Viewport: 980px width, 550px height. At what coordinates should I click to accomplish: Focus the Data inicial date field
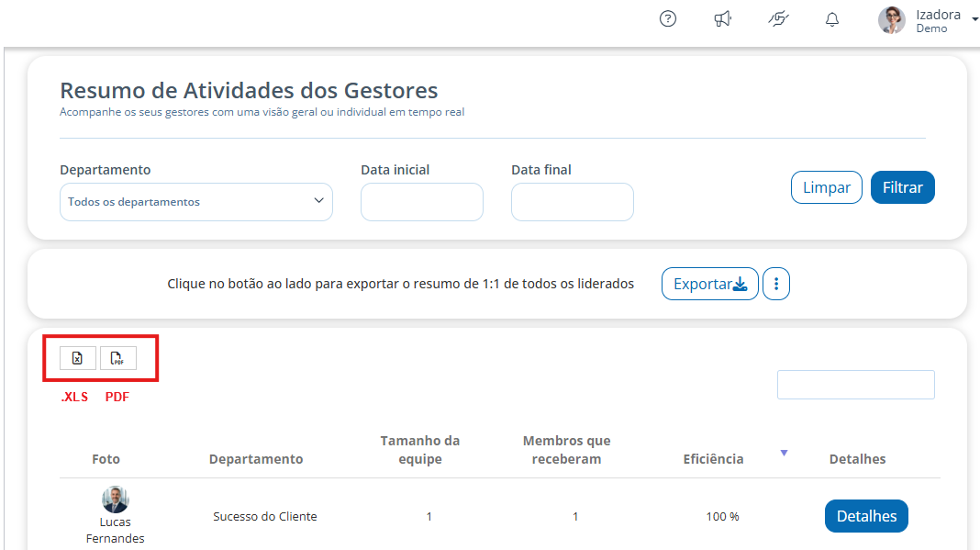tap(422, 201)
